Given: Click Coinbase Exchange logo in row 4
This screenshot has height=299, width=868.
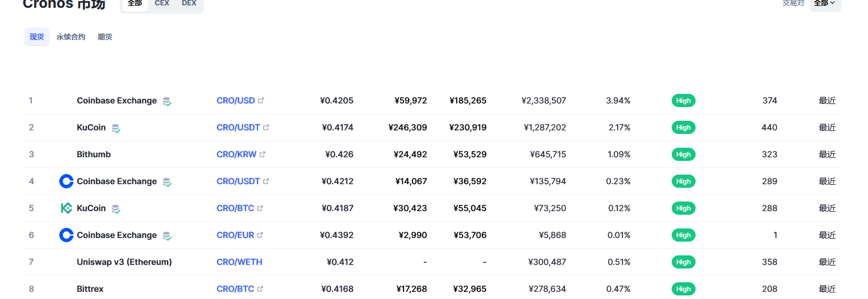Looking at the screenshot, I should 66,181.
